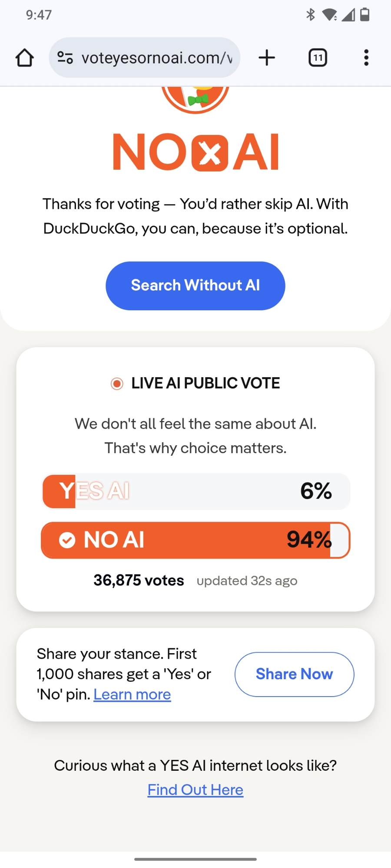The image size is (391, 868).
Task: Follow the Find Out Here link
Action: [195, 790]
